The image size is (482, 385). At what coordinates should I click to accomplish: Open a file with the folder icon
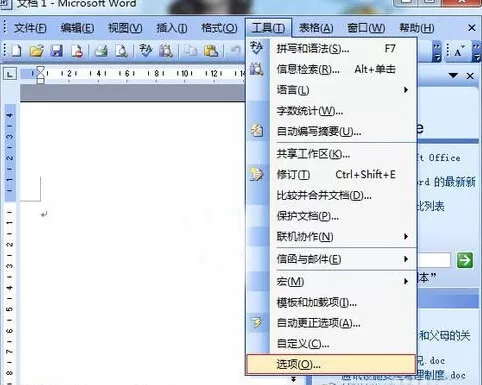click(37, 51)
